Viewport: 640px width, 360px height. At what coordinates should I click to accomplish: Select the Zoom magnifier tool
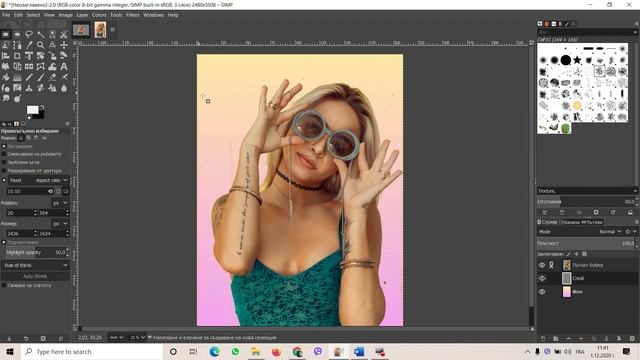click(41, 45)
